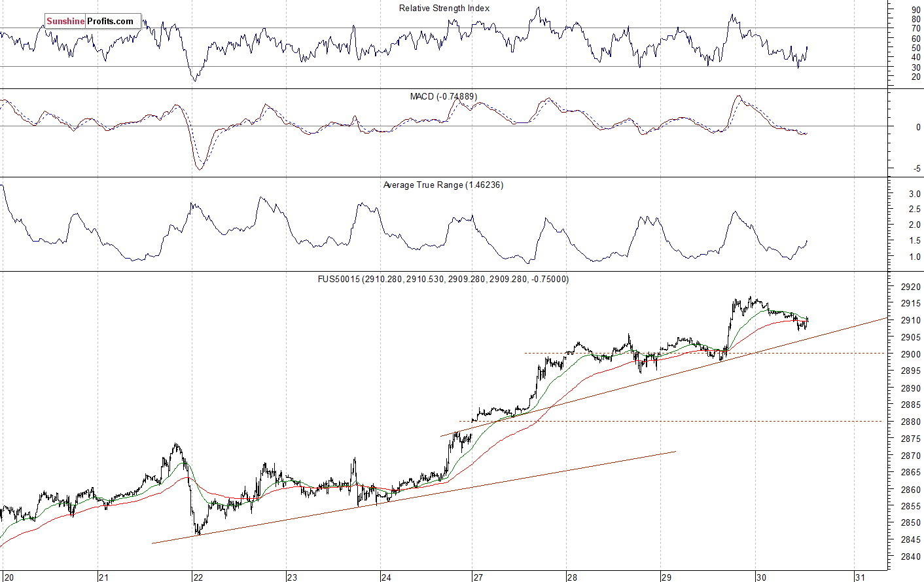Click the 2890 price axis label

pyautogui.click(x=911, y=388)
